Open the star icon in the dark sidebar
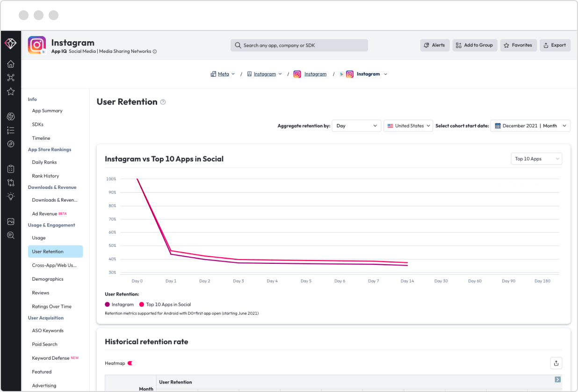Viewport: 578px width, 392px height. [x=11, y=92]
